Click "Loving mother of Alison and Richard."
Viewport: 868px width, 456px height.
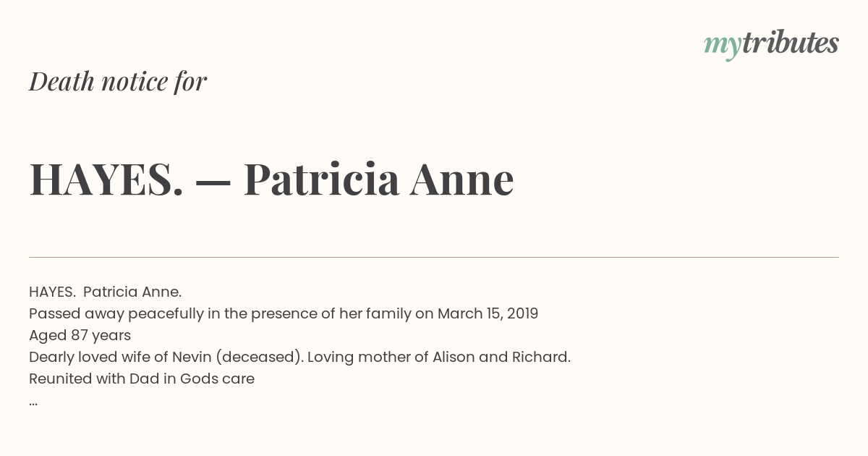pos(439,358)
